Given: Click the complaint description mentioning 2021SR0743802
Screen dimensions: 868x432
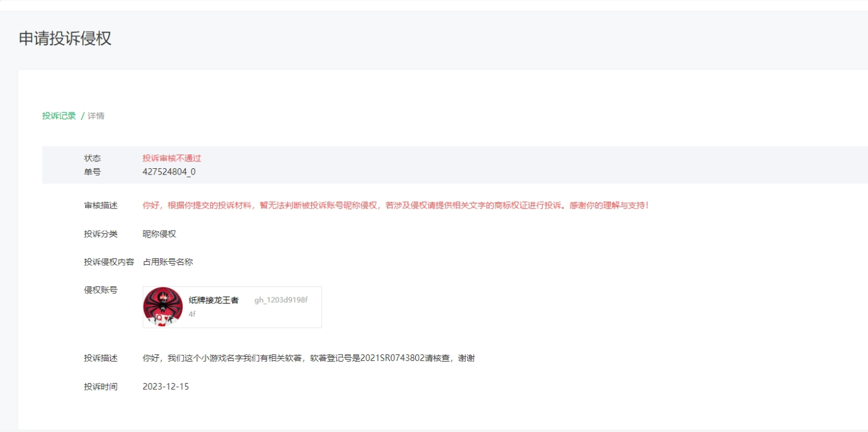Looking at the screenshot, I should click(x=309, y=358).
